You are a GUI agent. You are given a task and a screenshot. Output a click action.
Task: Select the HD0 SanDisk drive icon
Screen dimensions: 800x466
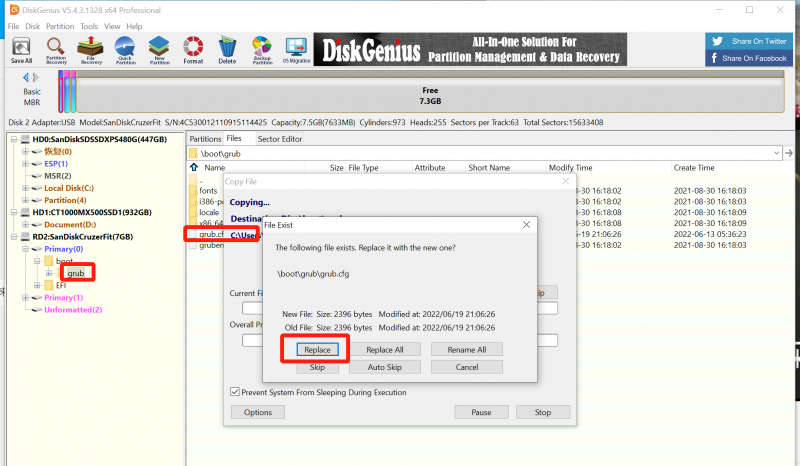[25, 139]
